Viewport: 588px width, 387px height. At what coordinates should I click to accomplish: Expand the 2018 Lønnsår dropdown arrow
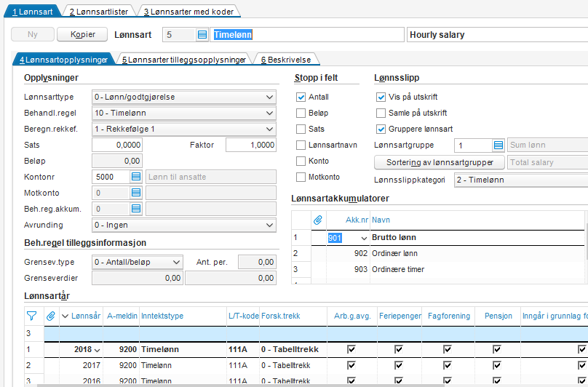tap(97, 350)
